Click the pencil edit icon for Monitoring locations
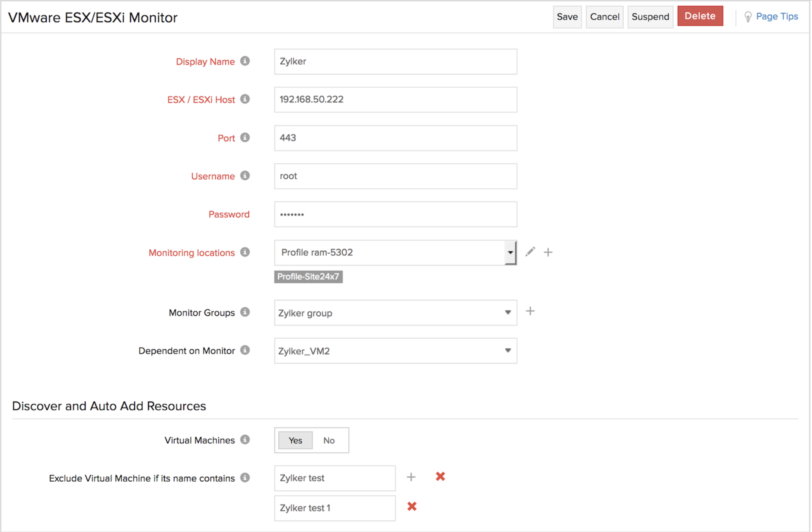Image resolution: width=812 pixels, height=532 pixels. pos(530,252)
